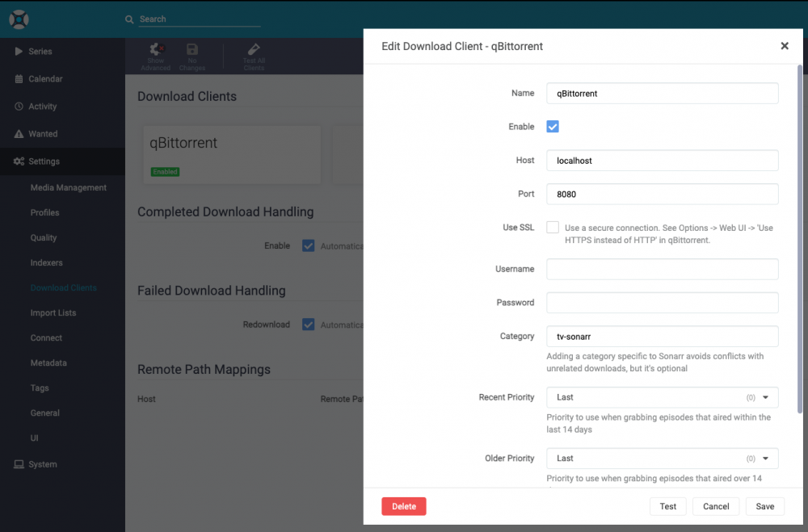Click the Activity clock icon

point(19,106)
